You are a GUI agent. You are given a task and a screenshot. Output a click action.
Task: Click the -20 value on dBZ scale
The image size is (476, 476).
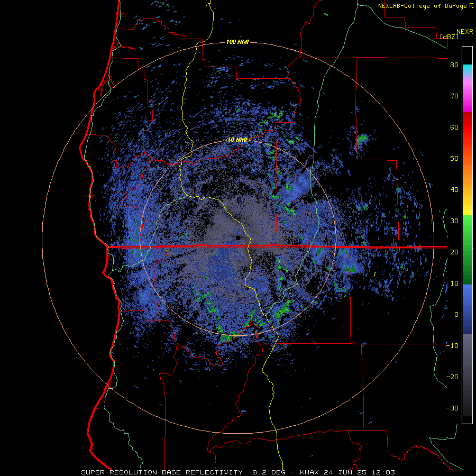[452, 377]
